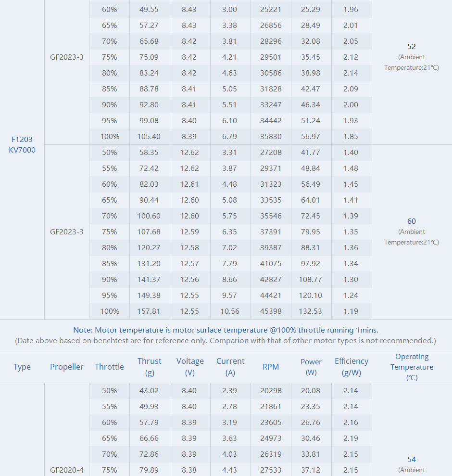
Task: Select the 157.81 thrust value cell
Action: (149, 311)
